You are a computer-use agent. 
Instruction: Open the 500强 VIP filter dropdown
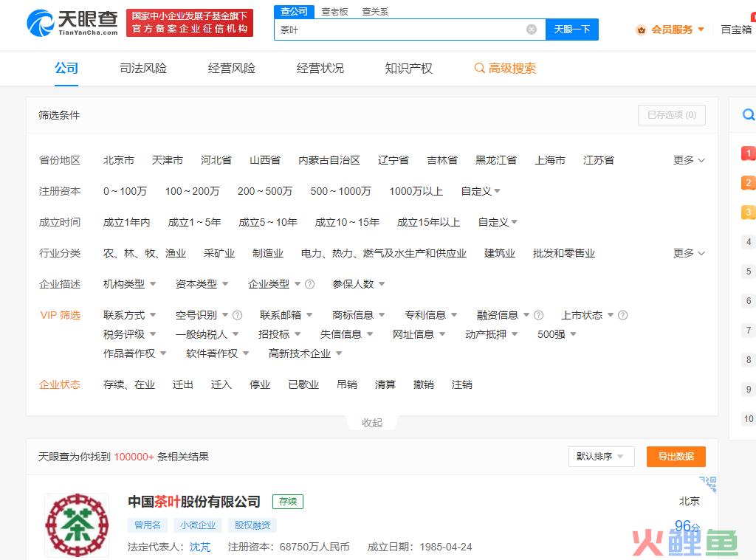click(x=557, y=334)
